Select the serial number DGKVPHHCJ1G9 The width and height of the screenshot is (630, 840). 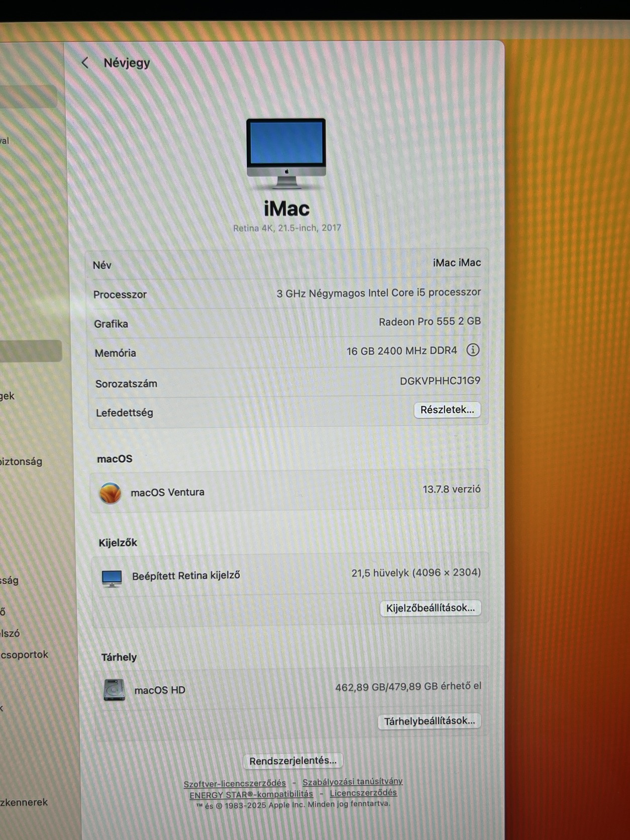(440, 381)
